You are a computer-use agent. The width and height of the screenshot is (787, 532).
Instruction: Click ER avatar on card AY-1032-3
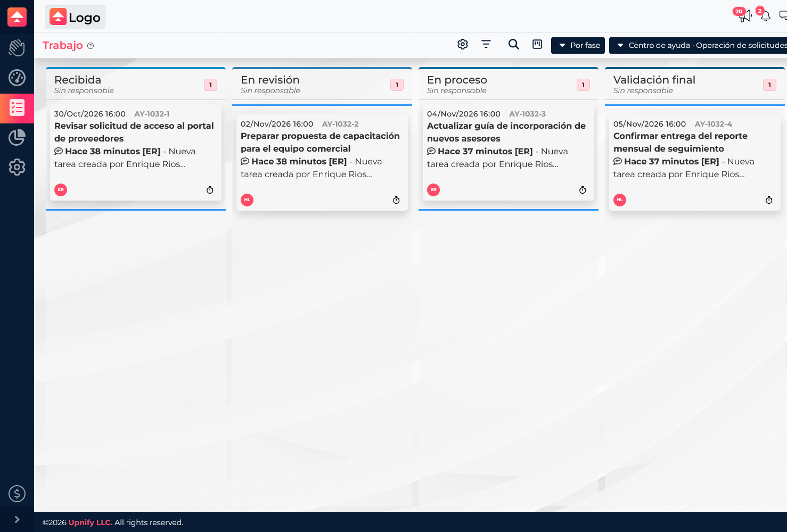point(433,190)
